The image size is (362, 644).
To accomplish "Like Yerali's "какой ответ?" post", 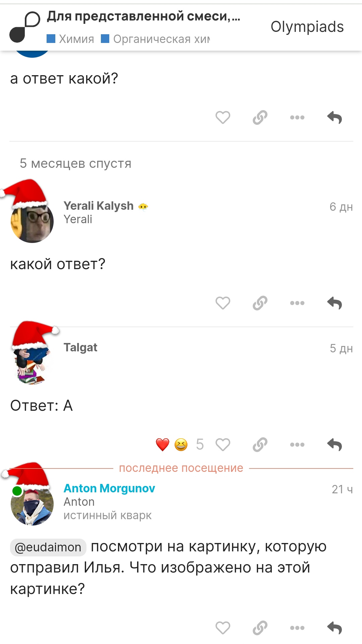I will point(223,303).
